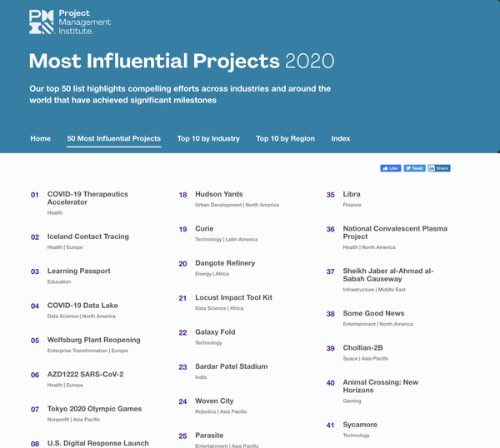Open the Sardar Patel Stadium project

(x=232, y=366)
